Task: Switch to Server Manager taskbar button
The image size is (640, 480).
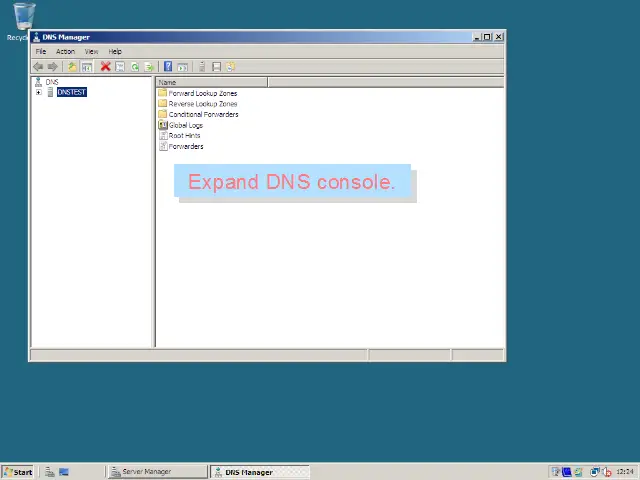Action: coord(158,472)
